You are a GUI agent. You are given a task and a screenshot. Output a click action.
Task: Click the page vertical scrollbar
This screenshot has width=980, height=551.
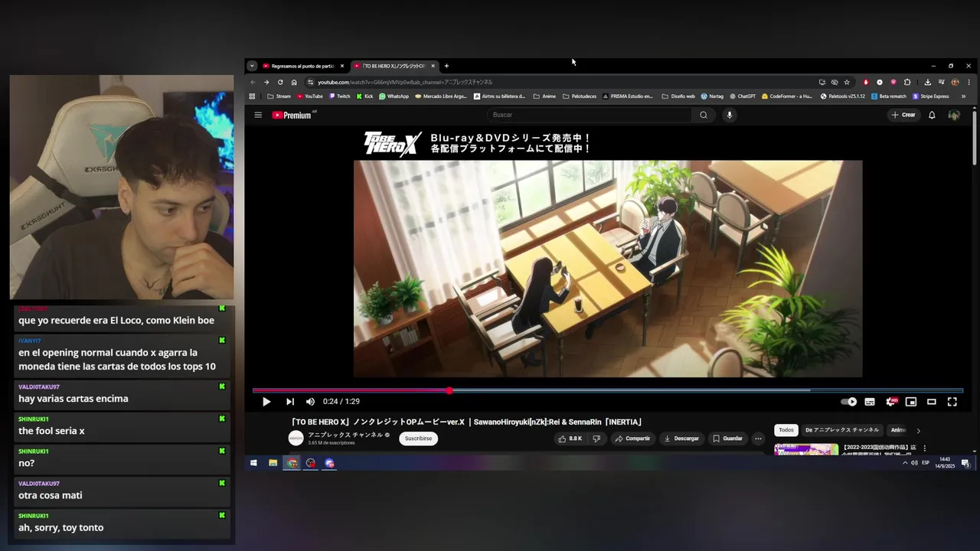974,136
